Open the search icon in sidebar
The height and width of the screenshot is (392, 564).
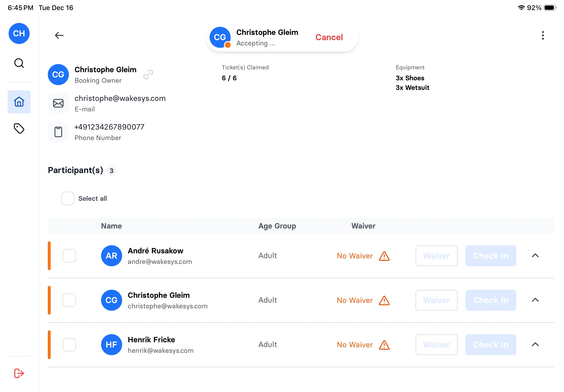click(19, 63)
